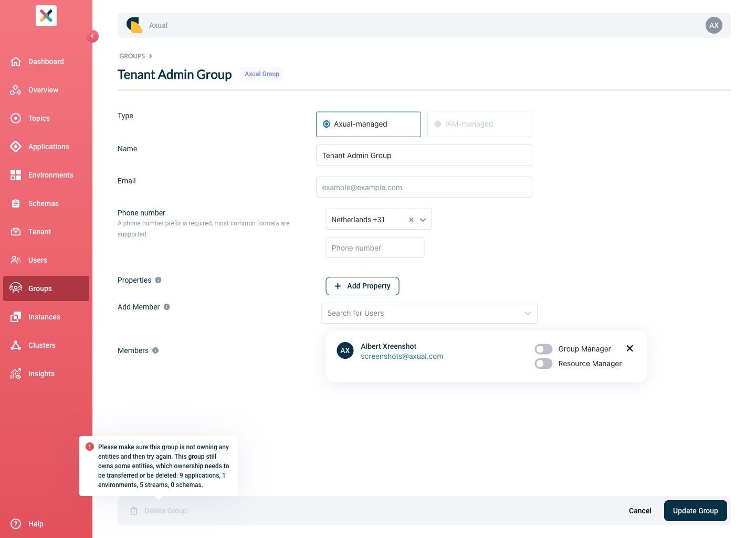756x538 pixels.
Task: Open Insights from the sidebar
Action: pos(46,374)
